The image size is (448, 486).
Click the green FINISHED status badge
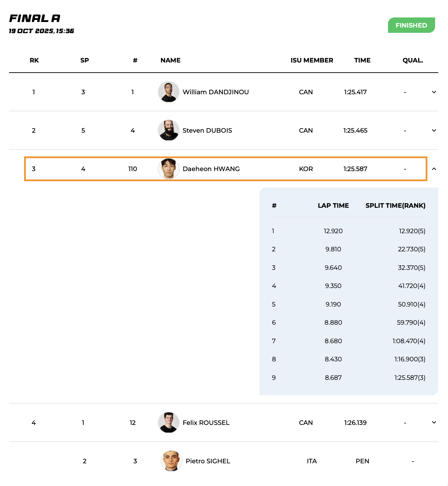click(x=411, y=25)
